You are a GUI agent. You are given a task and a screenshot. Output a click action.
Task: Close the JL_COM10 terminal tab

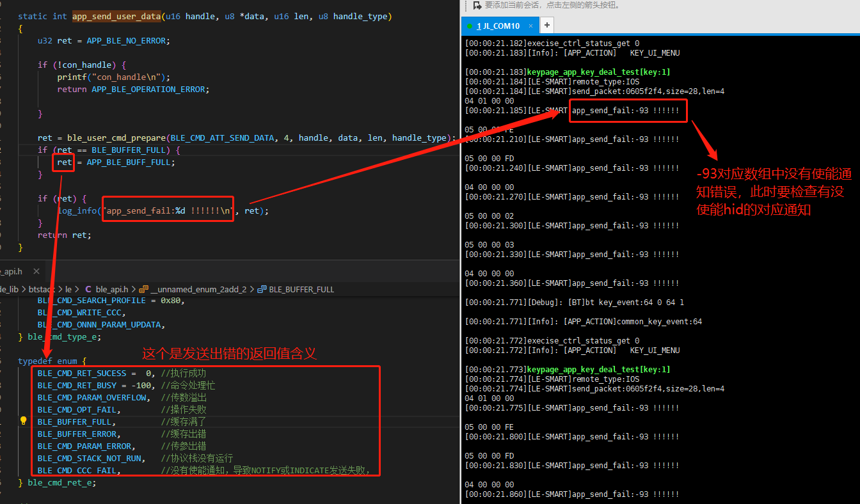click(531, 26)
